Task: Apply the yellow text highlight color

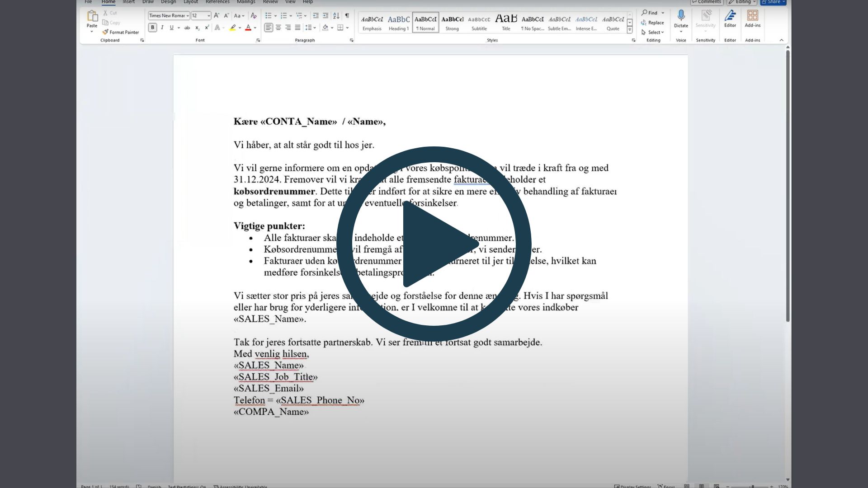Action: (232, 28)
